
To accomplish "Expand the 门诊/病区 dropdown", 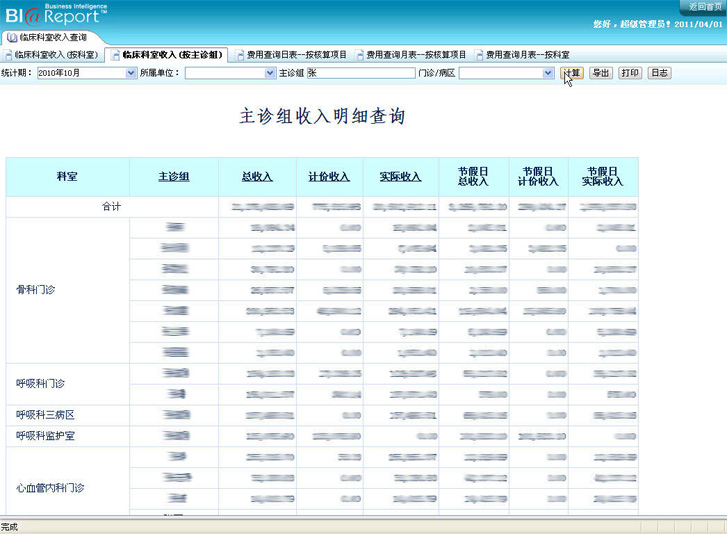I will click(547, 73).
